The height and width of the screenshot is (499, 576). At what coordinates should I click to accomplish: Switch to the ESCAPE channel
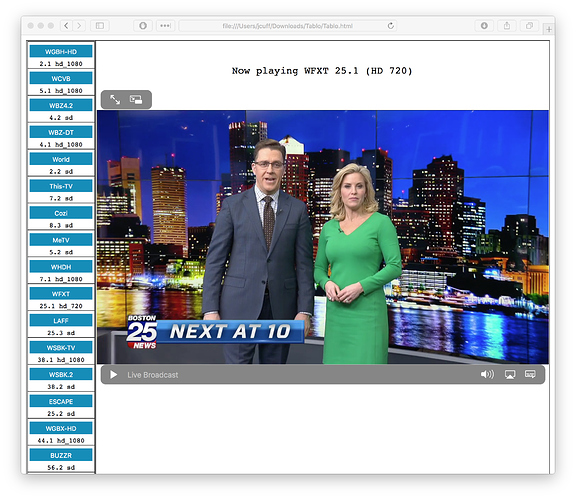(61, 401)
